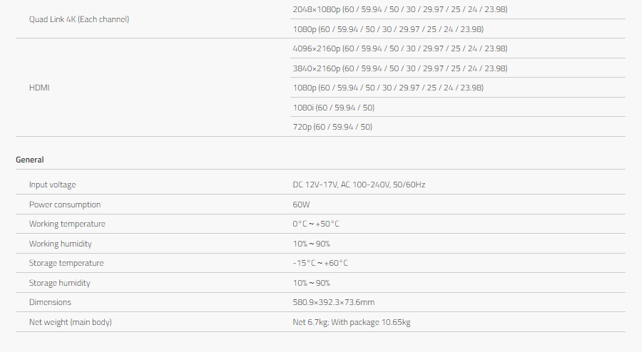Click the HDMI row label
Viewport: 644px width, 352px height.
click(x=39, y=88)
